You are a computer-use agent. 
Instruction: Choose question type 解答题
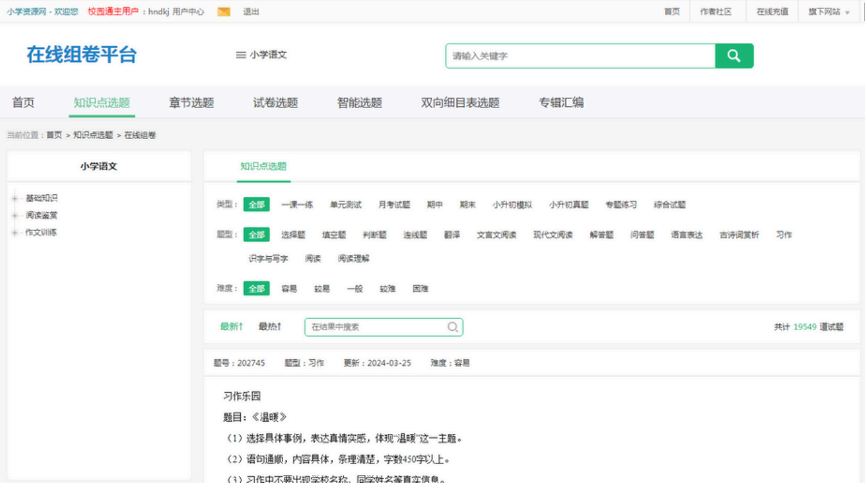(602, 235)
